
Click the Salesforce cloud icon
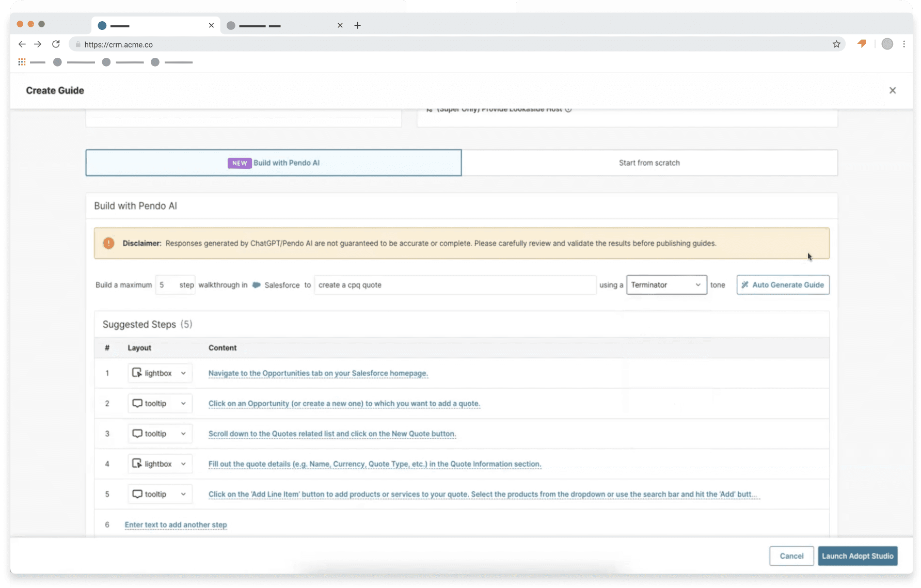tap(256, 285)
